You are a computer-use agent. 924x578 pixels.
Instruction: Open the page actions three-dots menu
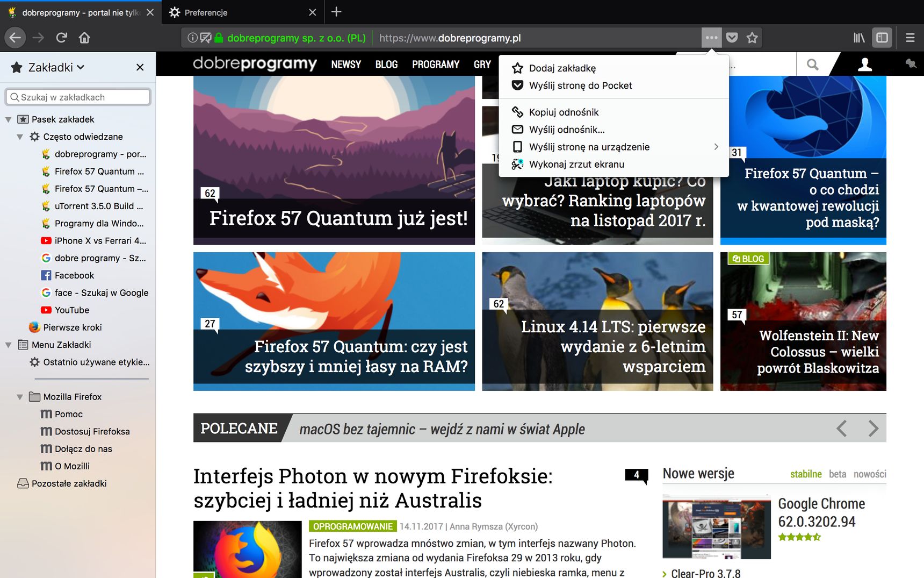(x=711, y=38)
